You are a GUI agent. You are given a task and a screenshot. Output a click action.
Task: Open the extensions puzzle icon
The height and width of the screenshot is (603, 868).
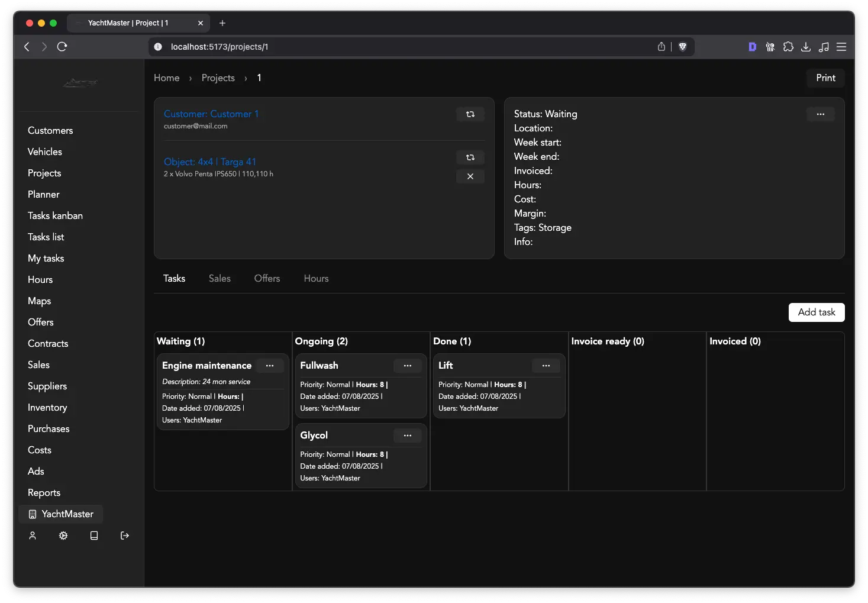click(x=788, y=47)
